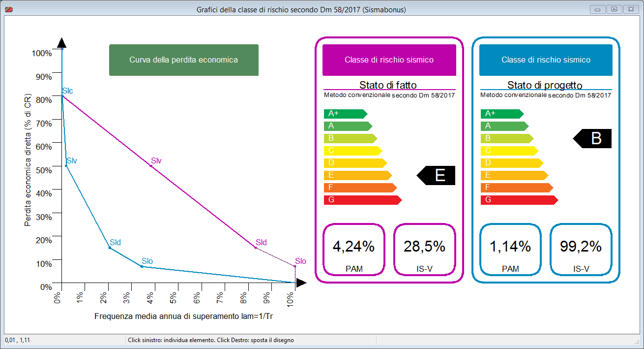644x349 pixels.
Task: Select the blue Sld point on the curve
Action: [x=109, y=248]
